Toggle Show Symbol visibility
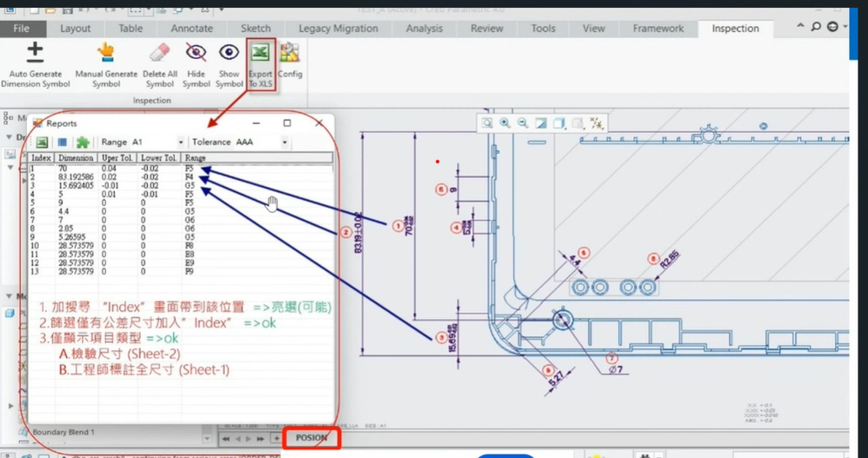This screenshot has height=458, width=868. tap(229, 64)
